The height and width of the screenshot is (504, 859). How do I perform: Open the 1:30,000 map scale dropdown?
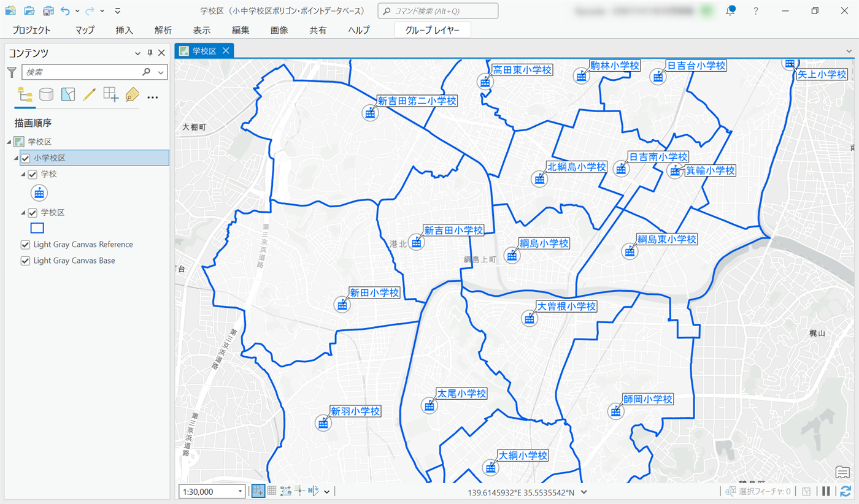click(241, 492)
